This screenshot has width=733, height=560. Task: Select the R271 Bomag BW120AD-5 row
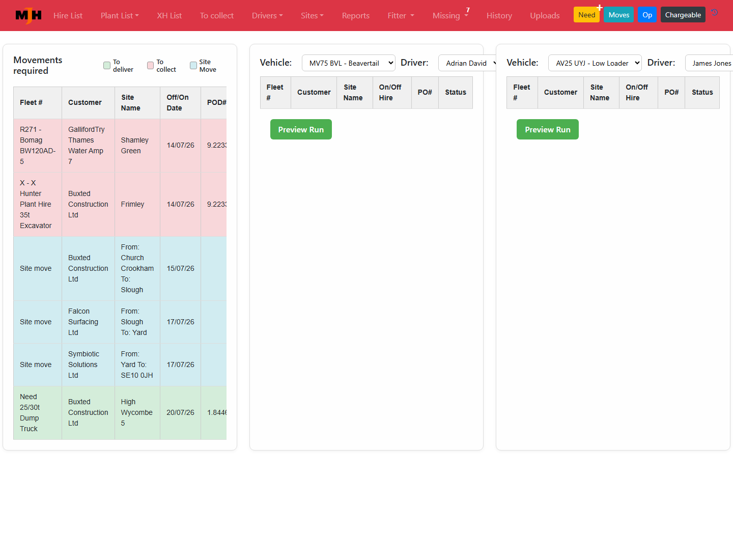coord(120,146)
